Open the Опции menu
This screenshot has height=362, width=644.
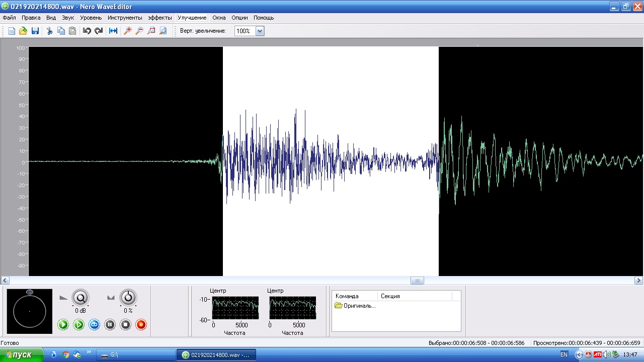tap(239, 18)
